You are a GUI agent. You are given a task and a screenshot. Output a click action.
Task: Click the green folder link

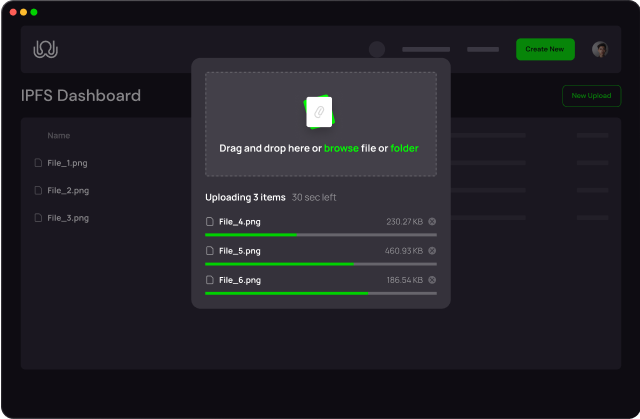[x=404, y=148]
